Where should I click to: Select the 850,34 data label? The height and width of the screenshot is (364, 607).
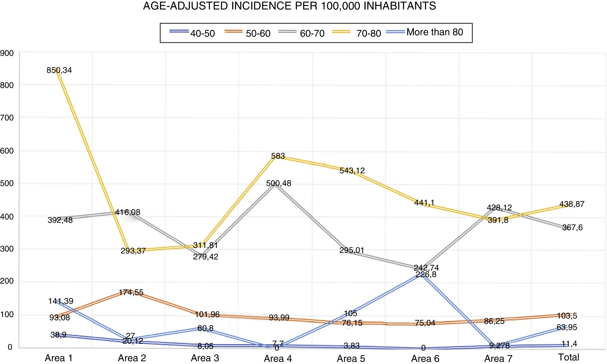(59, 70)
